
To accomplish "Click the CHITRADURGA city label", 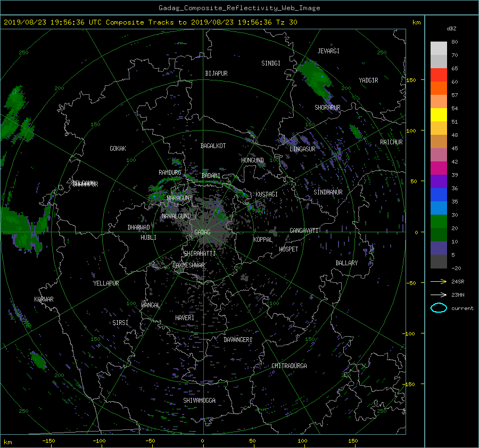I will click(x=289, y=366).
